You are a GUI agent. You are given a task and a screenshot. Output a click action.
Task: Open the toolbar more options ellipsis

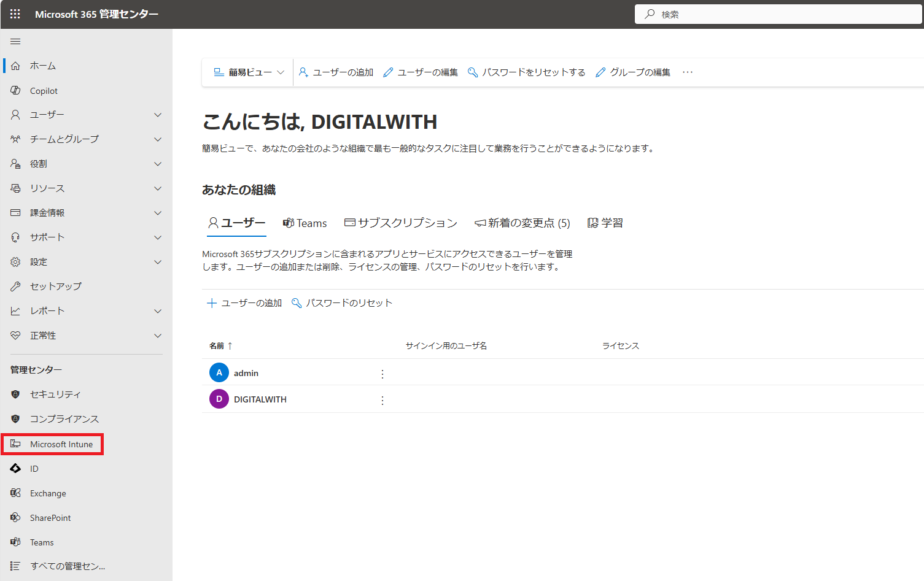point(688,72)
